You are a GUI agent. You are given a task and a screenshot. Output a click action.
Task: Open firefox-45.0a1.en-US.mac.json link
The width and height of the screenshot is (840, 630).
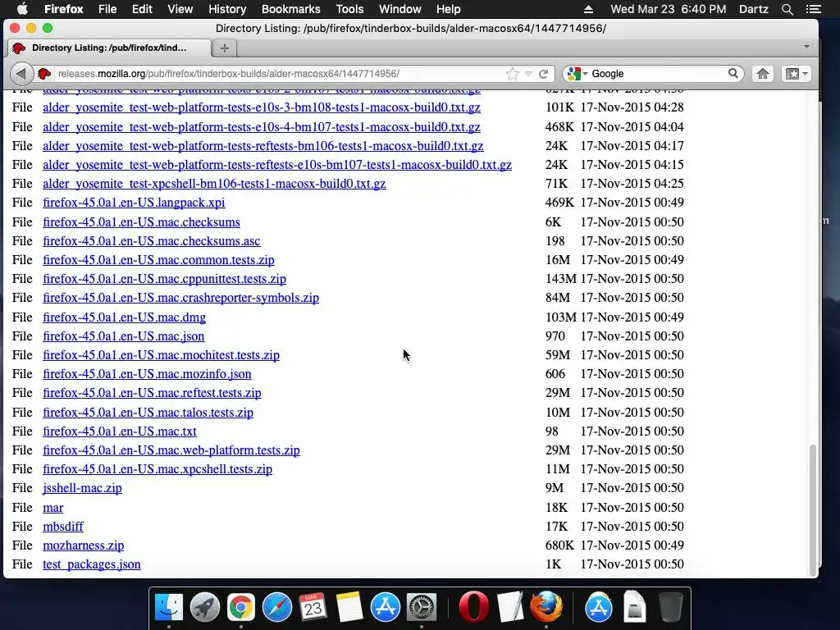click(x=124, y=336)
